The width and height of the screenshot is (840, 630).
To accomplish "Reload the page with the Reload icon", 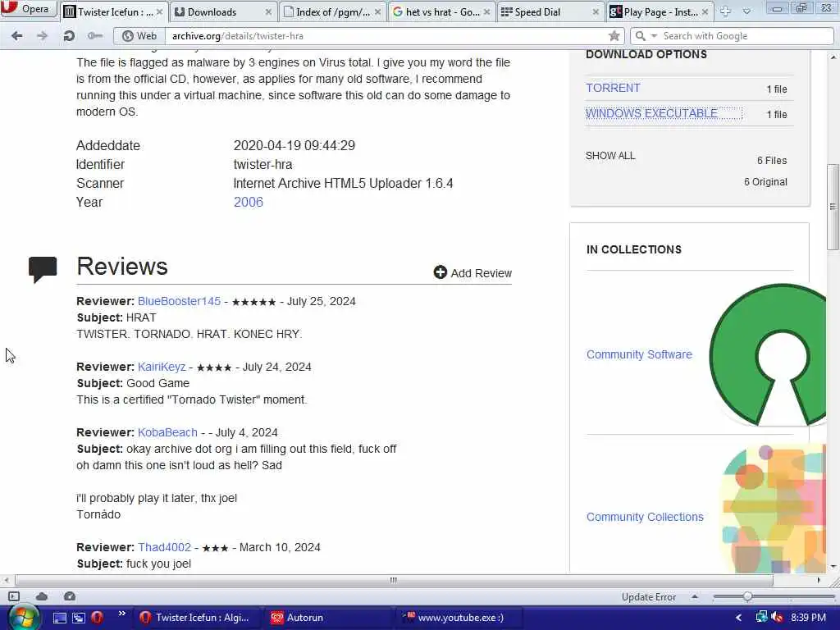I will point(69,36).
